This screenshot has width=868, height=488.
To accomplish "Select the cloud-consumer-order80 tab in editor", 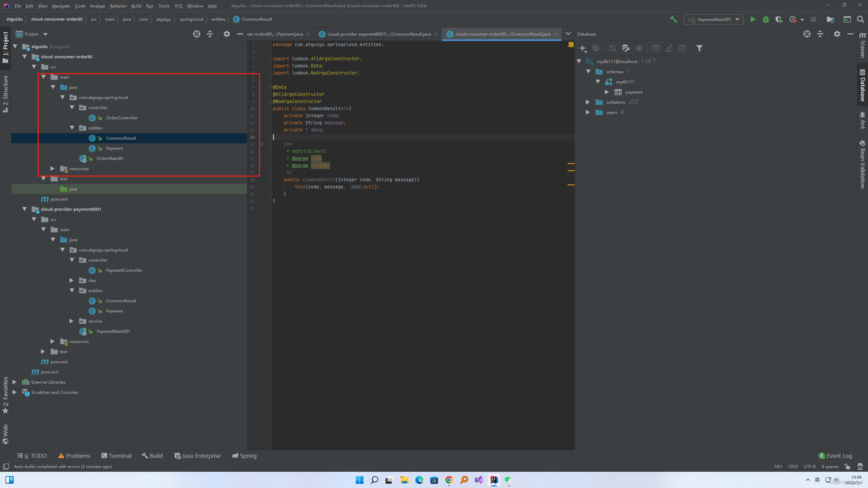I will tap(502, 34).
